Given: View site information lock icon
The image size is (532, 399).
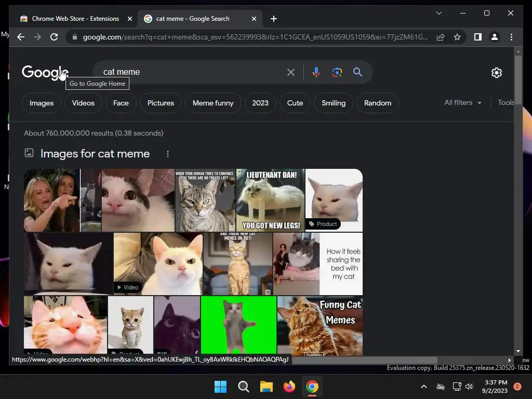Looking at the screenshot, I should point(75,37).
